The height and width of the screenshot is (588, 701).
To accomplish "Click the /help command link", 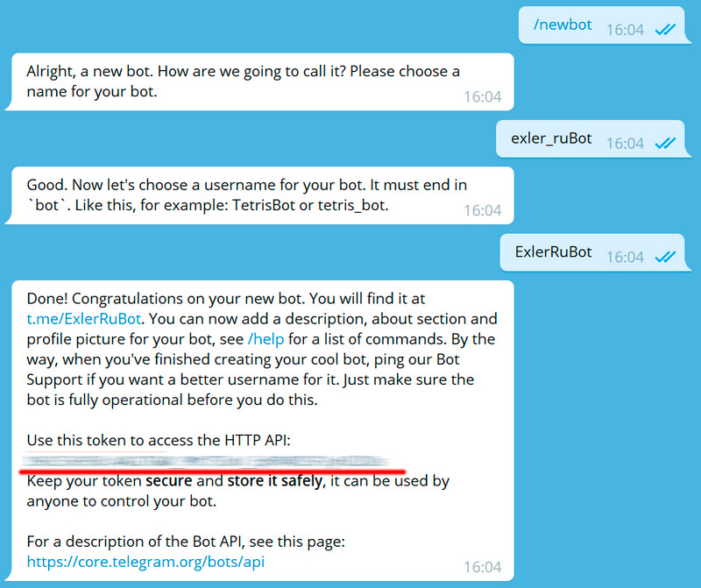I will (266, 339).
